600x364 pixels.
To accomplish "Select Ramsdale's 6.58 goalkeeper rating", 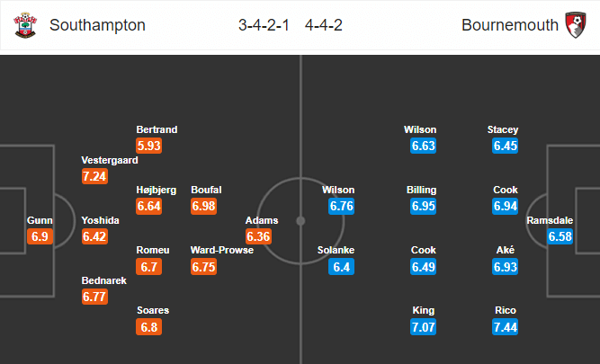I will pos(560,236).
